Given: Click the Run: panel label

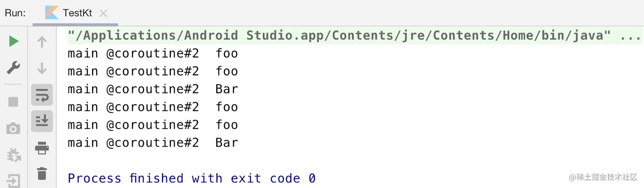Looking at the screenshot, I should tap(15, 13).
